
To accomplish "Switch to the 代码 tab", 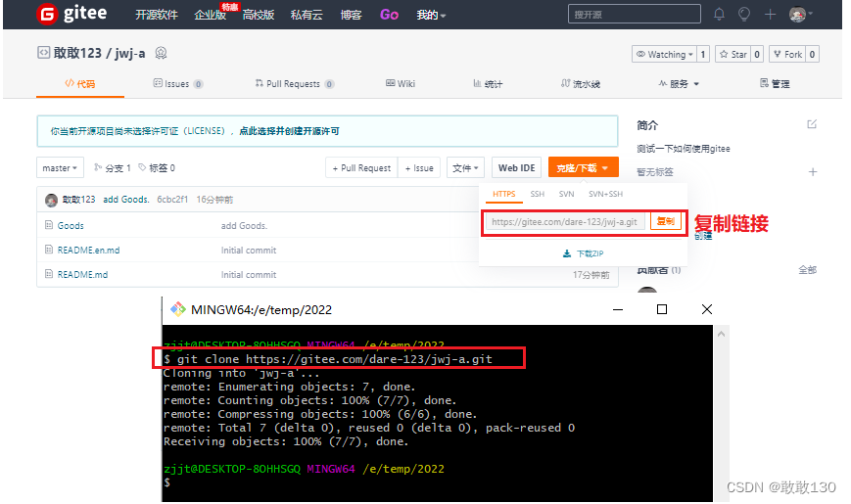I will [79, 83].
